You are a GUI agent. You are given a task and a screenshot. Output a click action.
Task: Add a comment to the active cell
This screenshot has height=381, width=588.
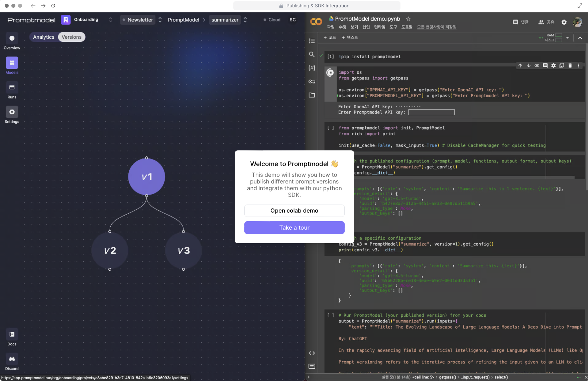pyautogui.click(x=545, y=66)
